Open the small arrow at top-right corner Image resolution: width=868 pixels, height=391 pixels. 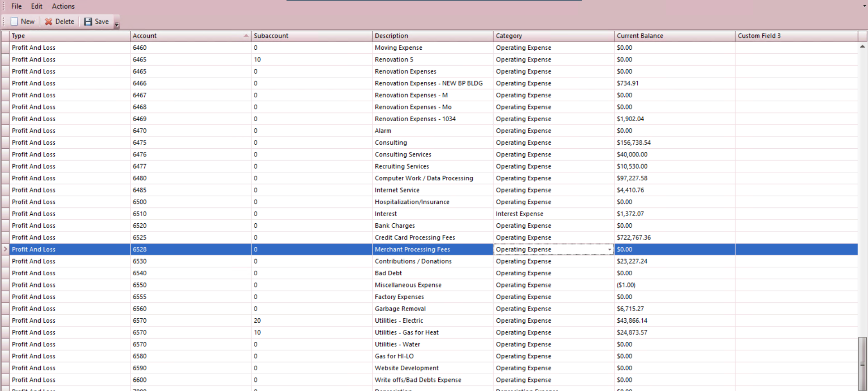pyautogui.click(x=864, y=6)
